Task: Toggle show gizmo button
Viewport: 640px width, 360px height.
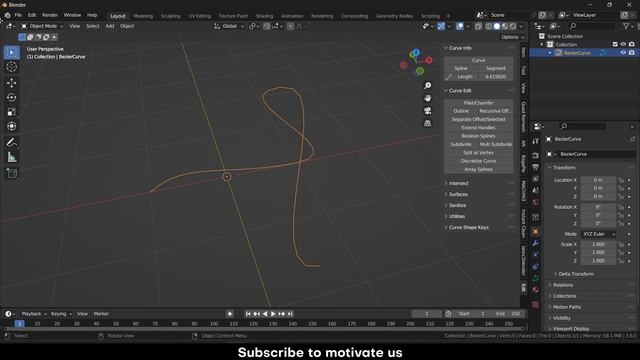Action: (x=441, y=26)
